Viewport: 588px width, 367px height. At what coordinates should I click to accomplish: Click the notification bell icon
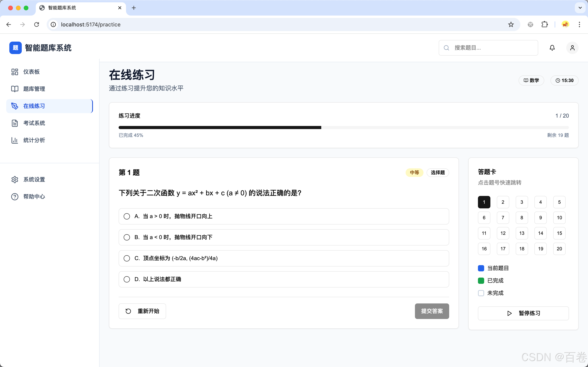pos(552,48)
